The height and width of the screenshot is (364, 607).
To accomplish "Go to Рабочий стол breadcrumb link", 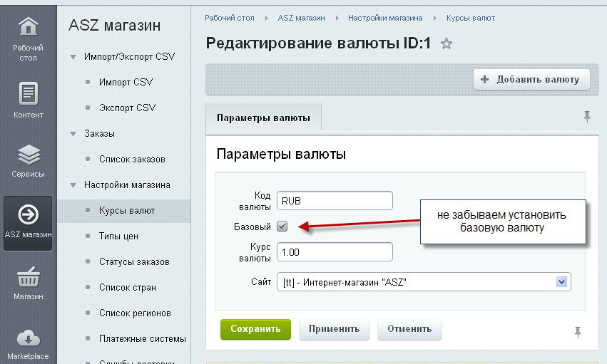I will pos(230,18).
